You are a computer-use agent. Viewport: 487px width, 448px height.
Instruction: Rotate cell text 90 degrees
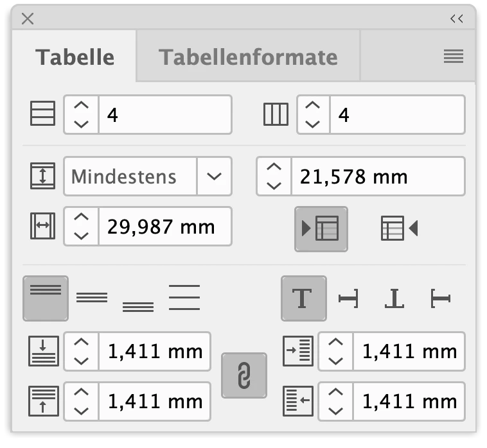(x=348, y=298)
